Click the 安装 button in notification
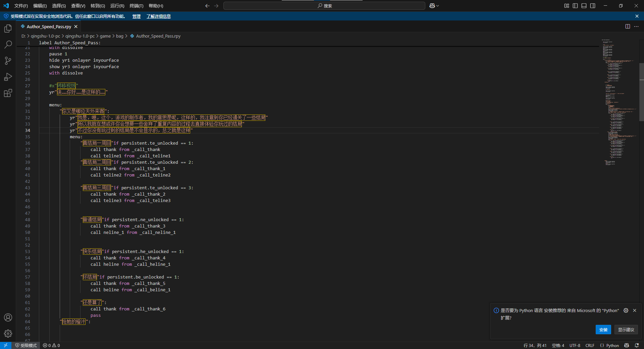644x349 pixels. [603, 330]
